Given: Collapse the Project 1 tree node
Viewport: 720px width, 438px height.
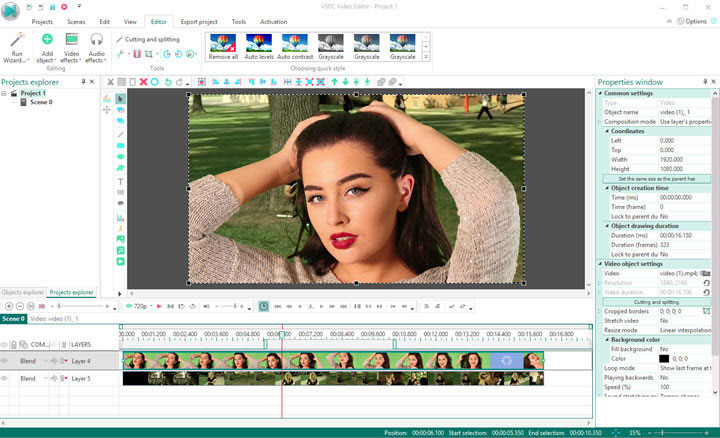Looking at the screenshot, I should point(6,93).
